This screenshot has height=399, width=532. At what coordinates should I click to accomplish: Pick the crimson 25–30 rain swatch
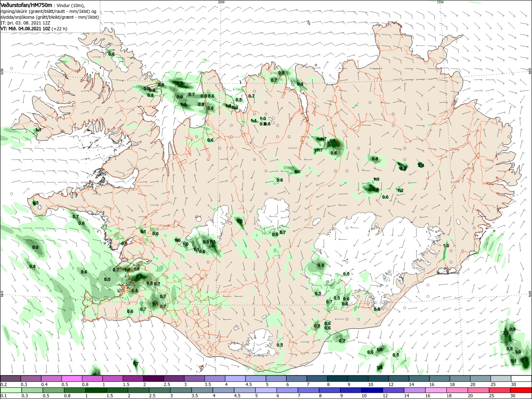click(499, 390)
